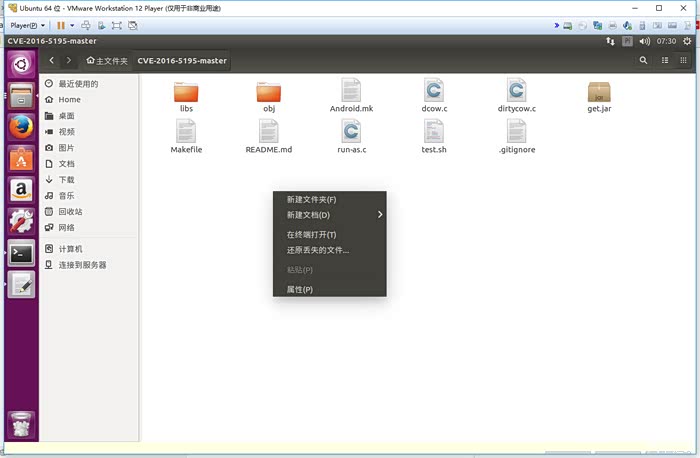Click VMware unity mode toolbar icon

(x=133, y=25)
